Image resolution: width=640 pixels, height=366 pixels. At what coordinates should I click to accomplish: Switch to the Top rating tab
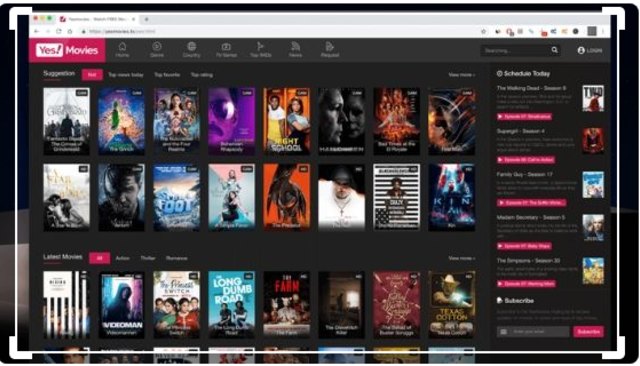click(x=202, y=75)
